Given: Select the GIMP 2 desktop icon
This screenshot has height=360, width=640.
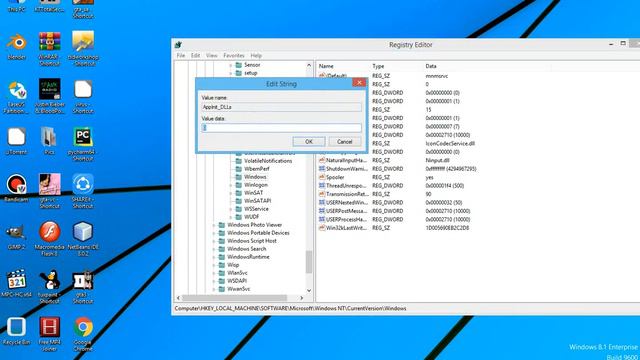Looking at the screenshot, I should 16,232.
